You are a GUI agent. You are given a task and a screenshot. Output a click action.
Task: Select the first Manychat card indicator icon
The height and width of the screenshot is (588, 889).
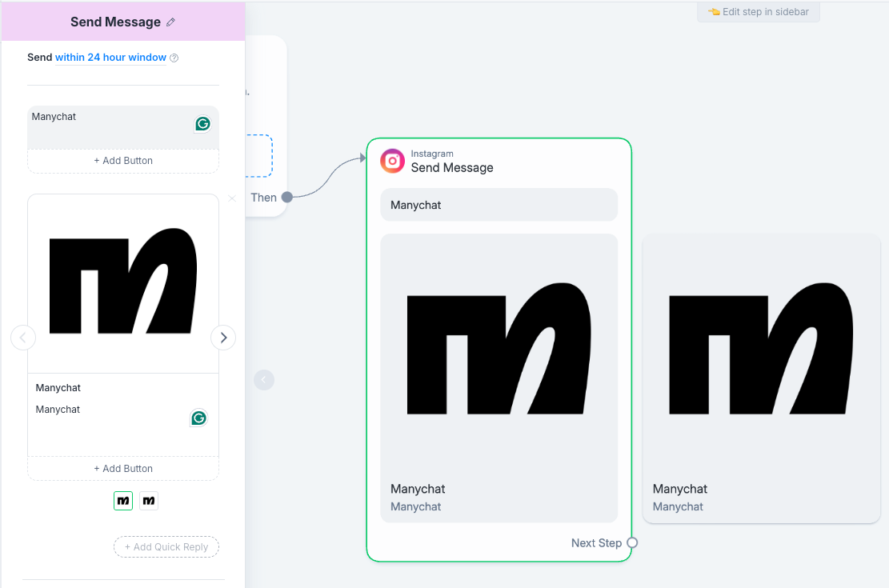pos(123,500)
